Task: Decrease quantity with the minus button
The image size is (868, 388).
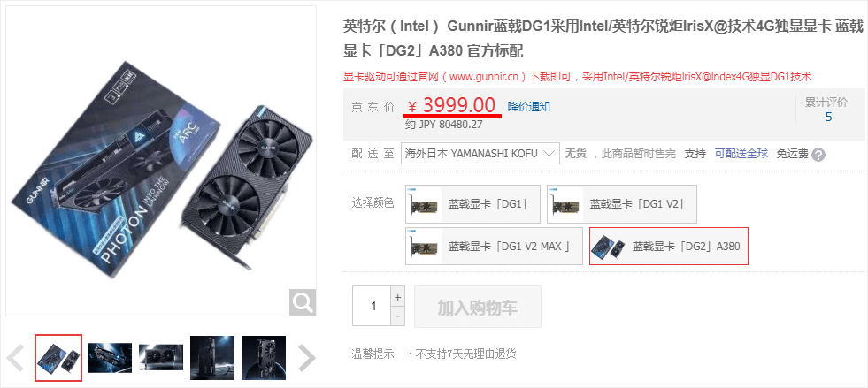Action: (x=397, y=316)
